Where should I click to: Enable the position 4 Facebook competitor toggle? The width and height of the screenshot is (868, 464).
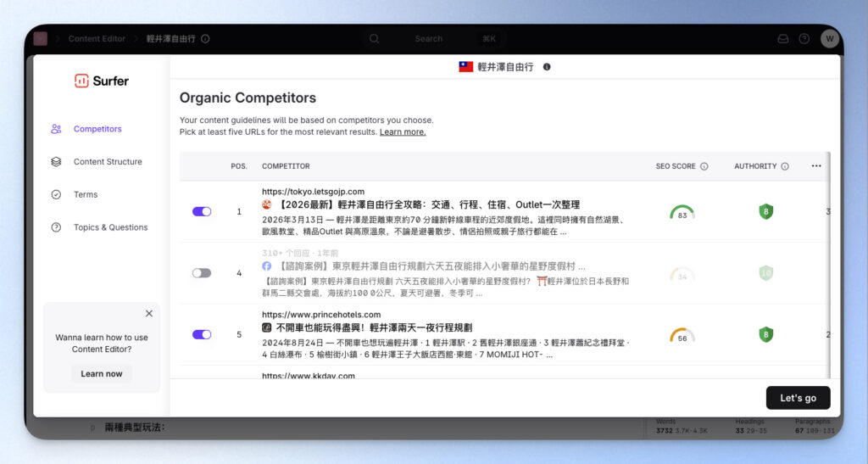[x=202, y=273]
